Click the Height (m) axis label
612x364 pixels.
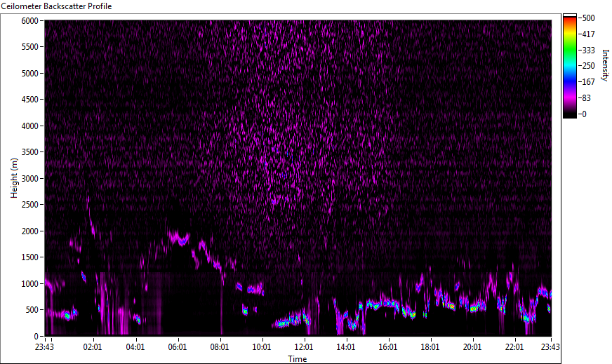[x=14, y=178]
